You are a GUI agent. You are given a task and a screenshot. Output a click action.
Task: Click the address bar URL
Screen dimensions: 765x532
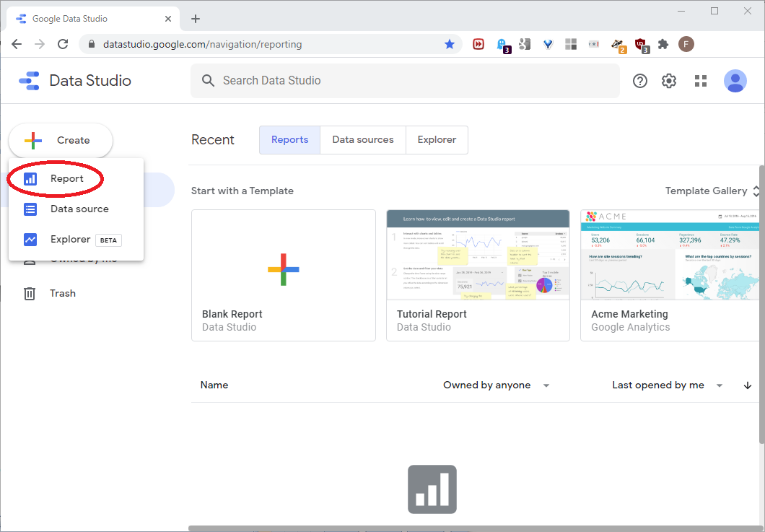point(203,45)
